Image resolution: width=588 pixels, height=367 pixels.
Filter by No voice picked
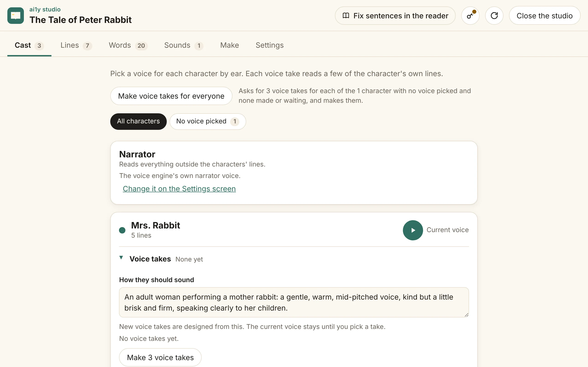coord(208,121)
